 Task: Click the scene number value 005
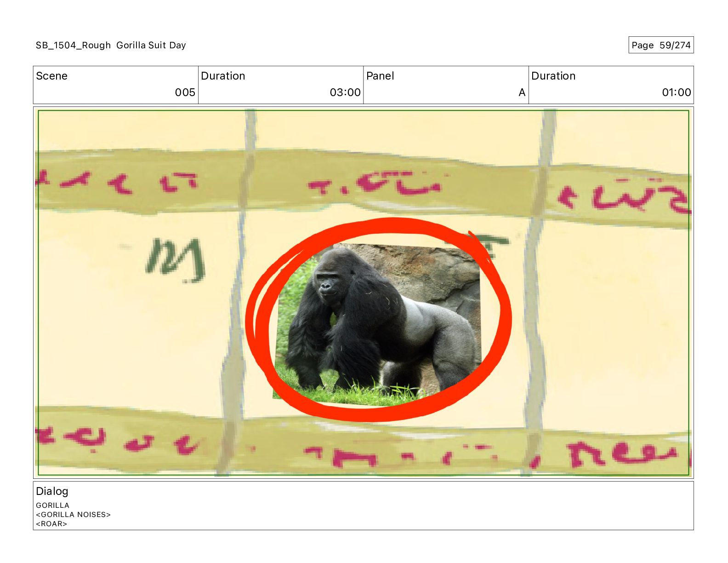(185, 92)
